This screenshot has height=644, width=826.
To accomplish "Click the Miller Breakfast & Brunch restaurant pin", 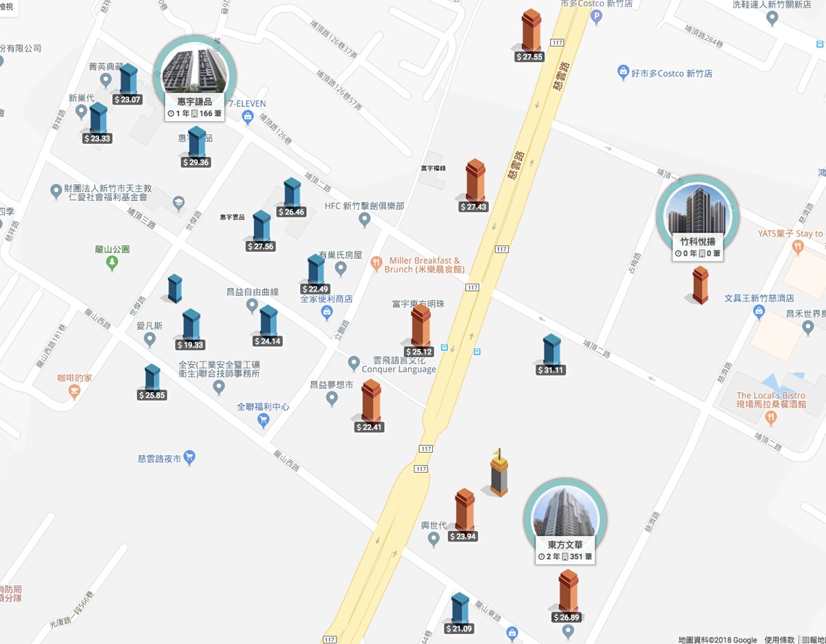I will pyautogui.click(x=377, y=263).
